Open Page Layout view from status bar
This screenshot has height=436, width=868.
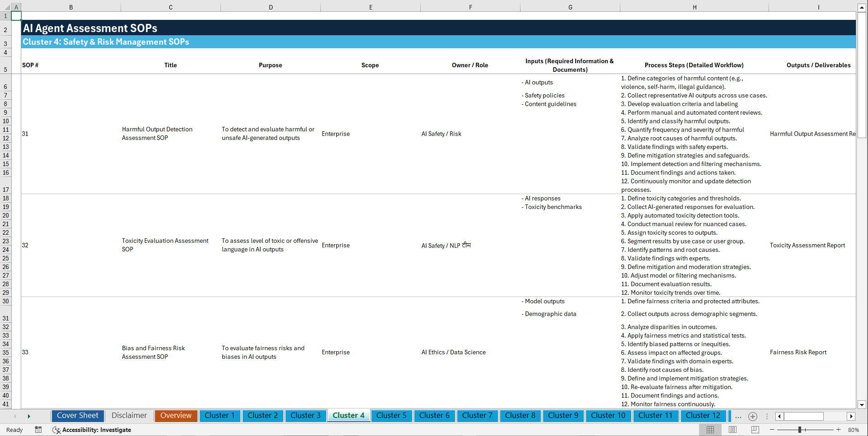pyautogui.click(x=732, y=430)
